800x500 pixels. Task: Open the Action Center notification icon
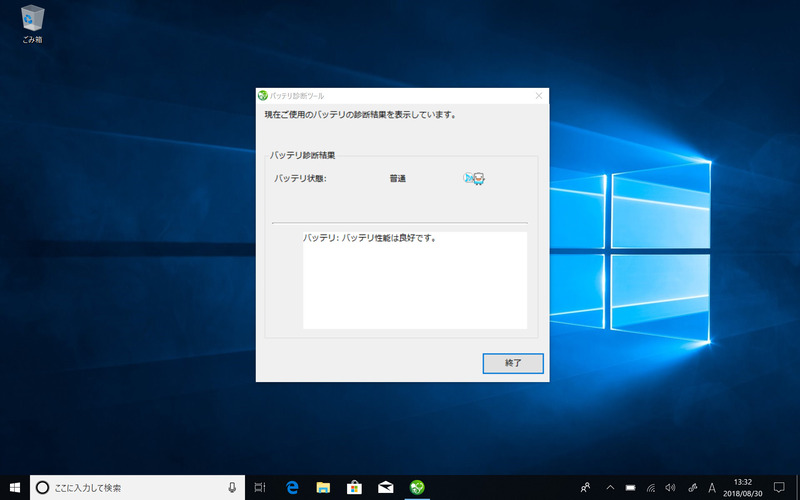pyautogui.click(x=779, y=488)
